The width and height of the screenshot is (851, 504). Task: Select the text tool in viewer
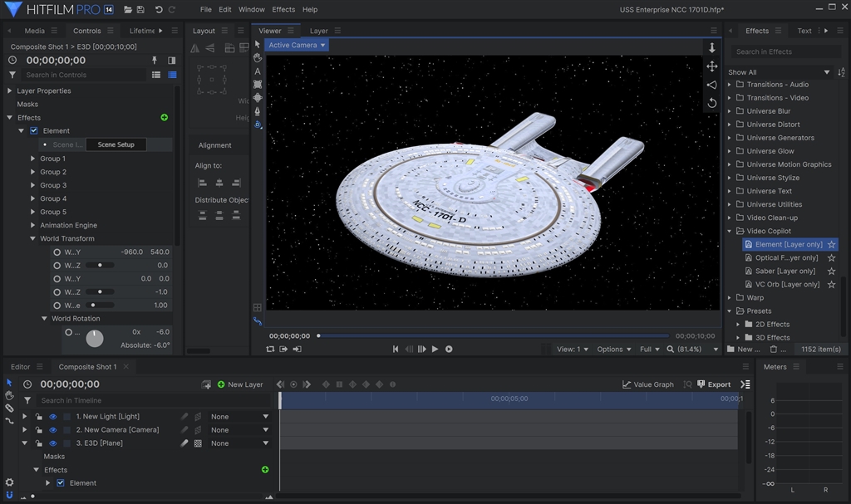(258, 71)
